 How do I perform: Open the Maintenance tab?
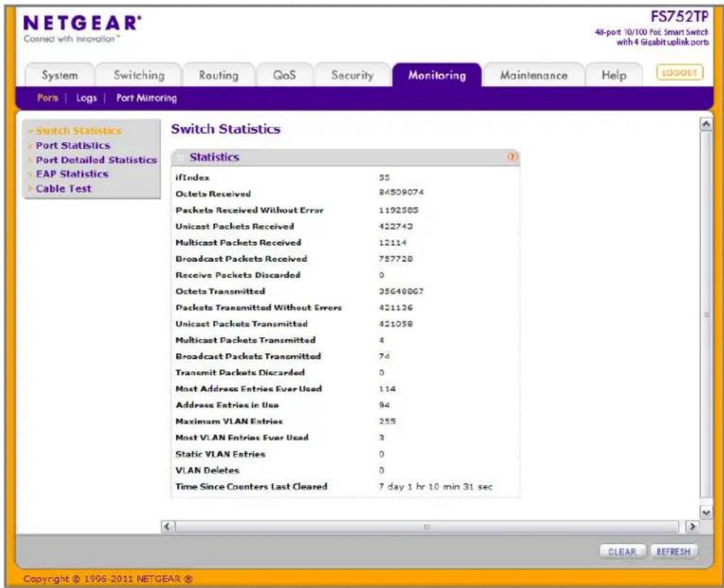[533, 75]
